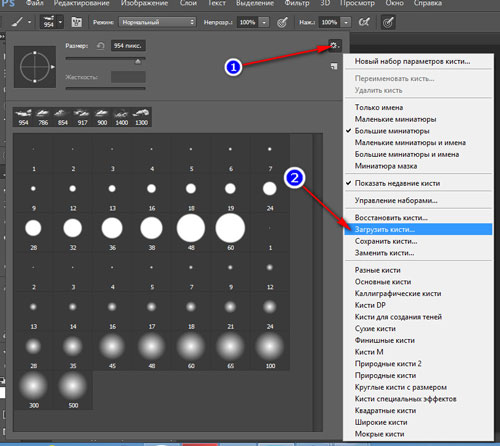500x446 pixels.
Task: Select the soft round brush size 500
Action: click(x=73, y=391)
